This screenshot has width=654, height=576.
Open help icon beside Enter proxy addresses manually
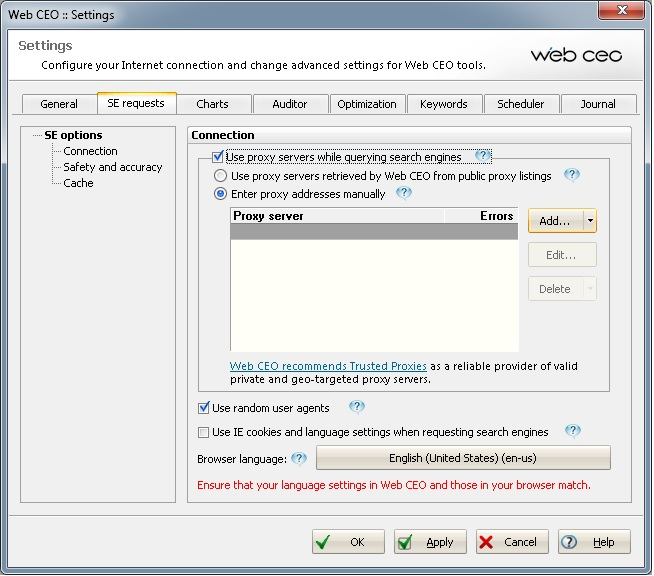pos(404,193)
